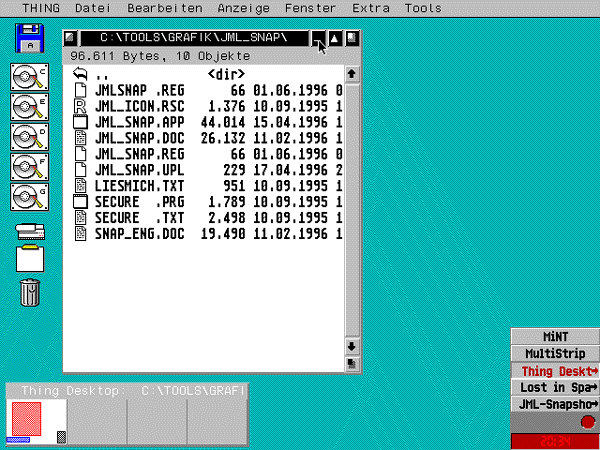Screen dimensions: 600x450
Task: Expand the Tools menu
Action: pyautogui.click(x=423, y=8)
